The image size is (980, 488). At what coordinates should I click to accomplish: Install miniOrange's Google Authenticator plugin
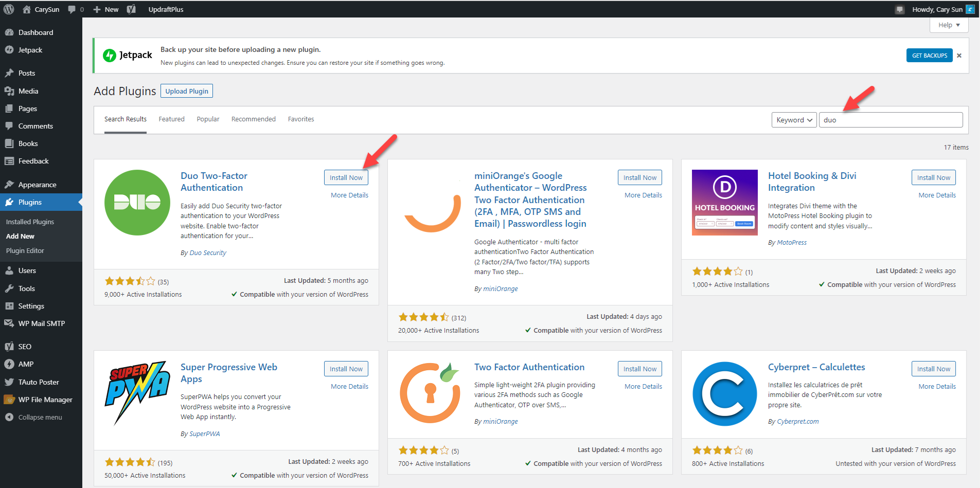pyautogui.click(x=640, y=177)
